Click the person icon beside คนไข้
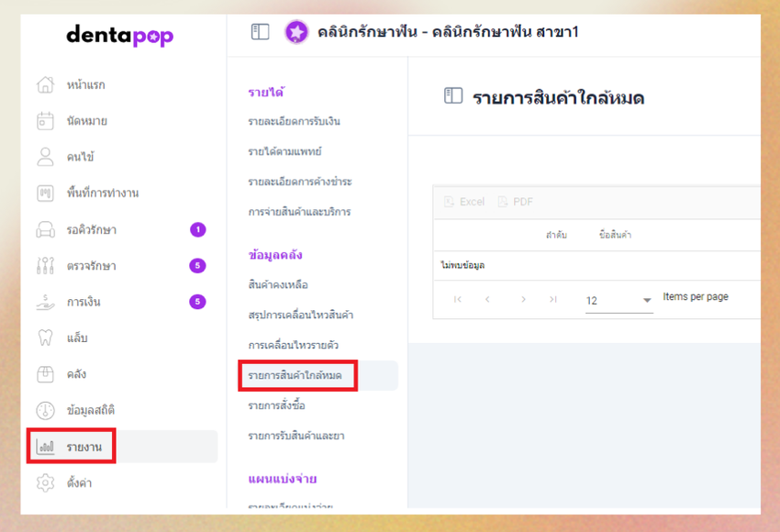This screenshot has width=780, height=532. pyautogui.click(x=45, y=157)
